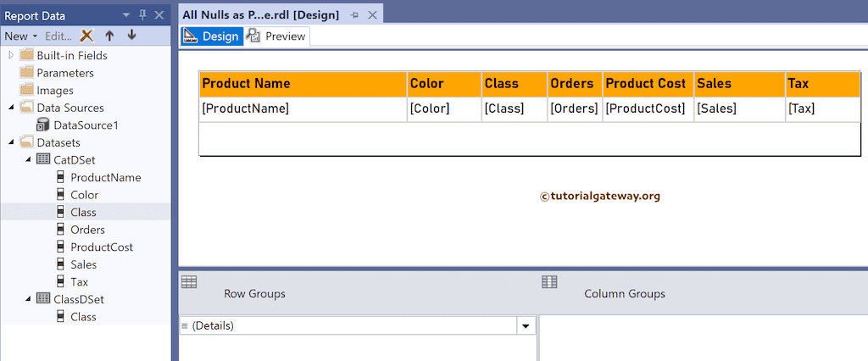The width and height of the screenshot is (868, 361).
Task: Click the Row Groups grid icon
Action: tap(189, 282)
